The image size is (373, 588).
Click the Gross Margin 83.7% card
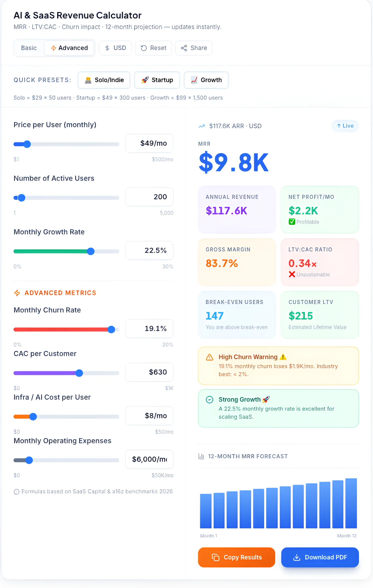237,262
